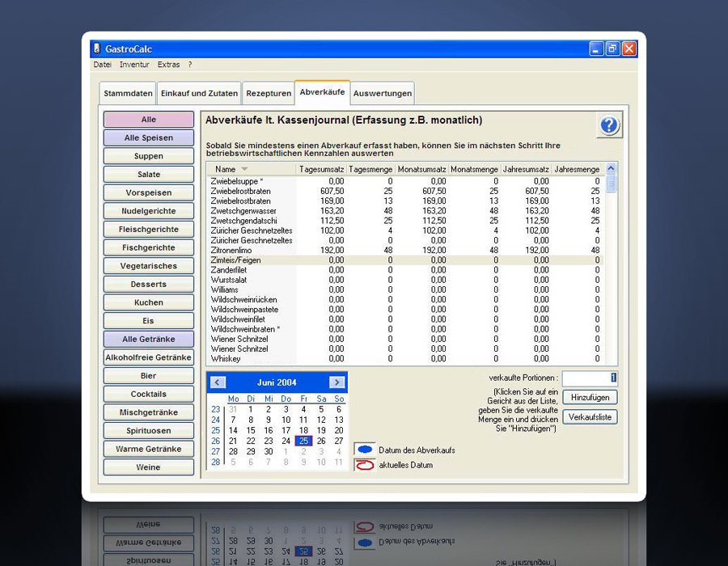
Task: Show the Fischgerichte category
Action: tap(149, 247)
